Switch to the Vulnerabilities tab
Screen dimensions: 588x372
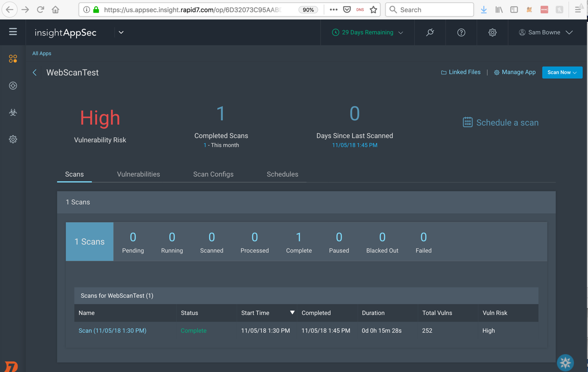[x=138, y=174]
